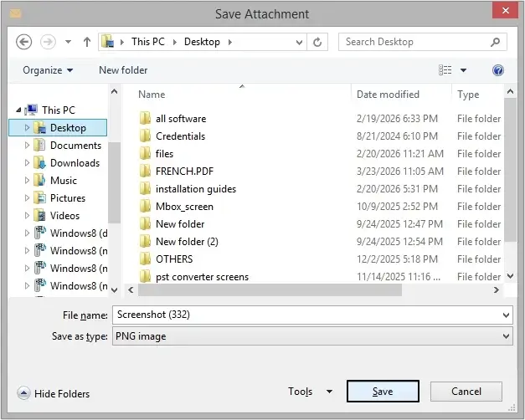Select the Credentials folder icon

pyautogui.click(x=144, y=136)
